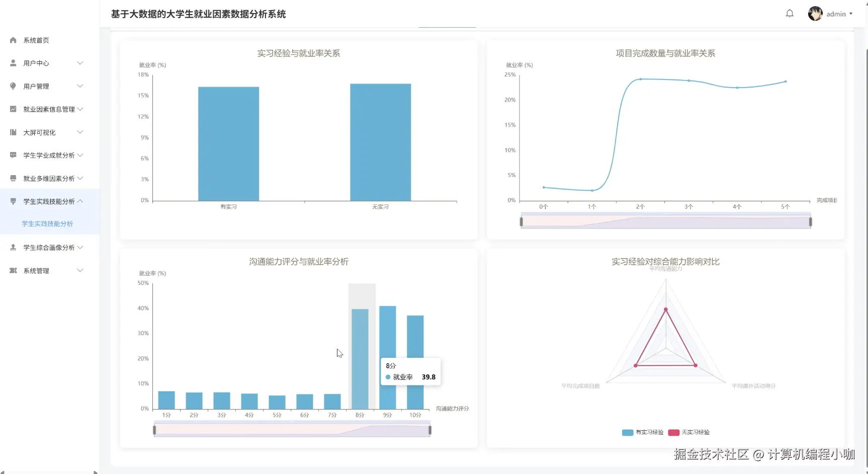
Task: Expand the 用户中心 menu chevron
Action: tap(80, 63)
